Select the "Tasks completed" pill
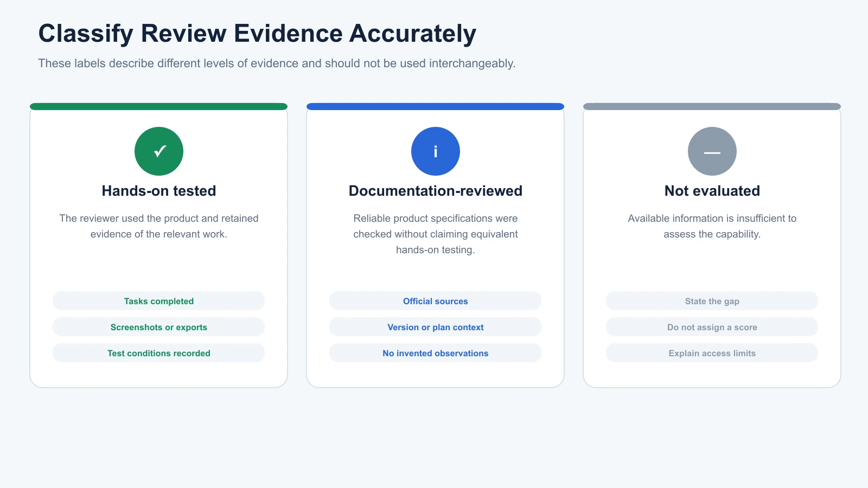 [x=159, y=301]
